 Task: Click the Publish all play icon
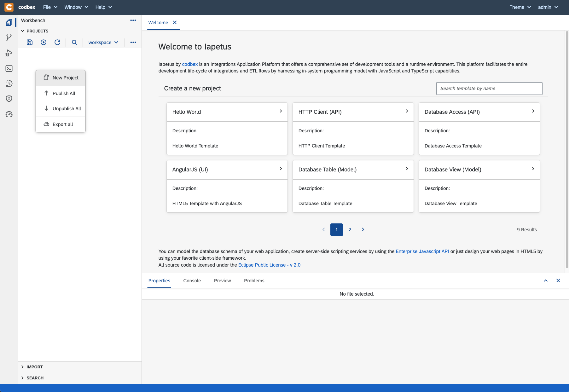[44, 42]
